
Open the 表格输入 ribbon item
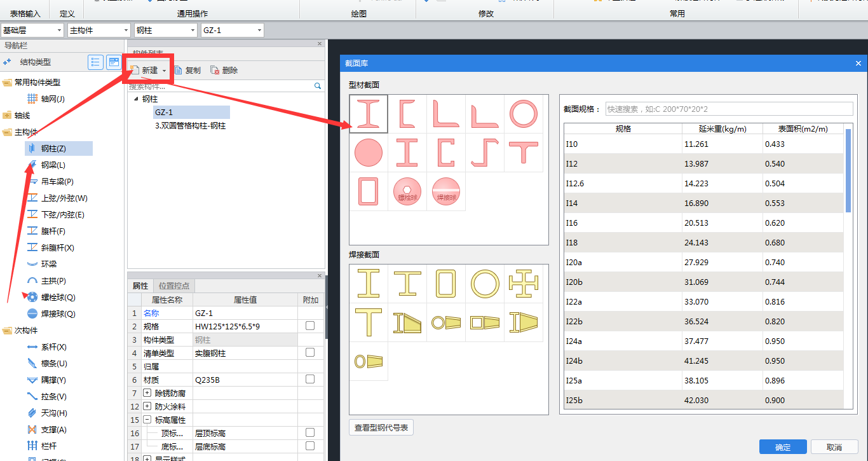pyautogui.click(x=25, y=13)
